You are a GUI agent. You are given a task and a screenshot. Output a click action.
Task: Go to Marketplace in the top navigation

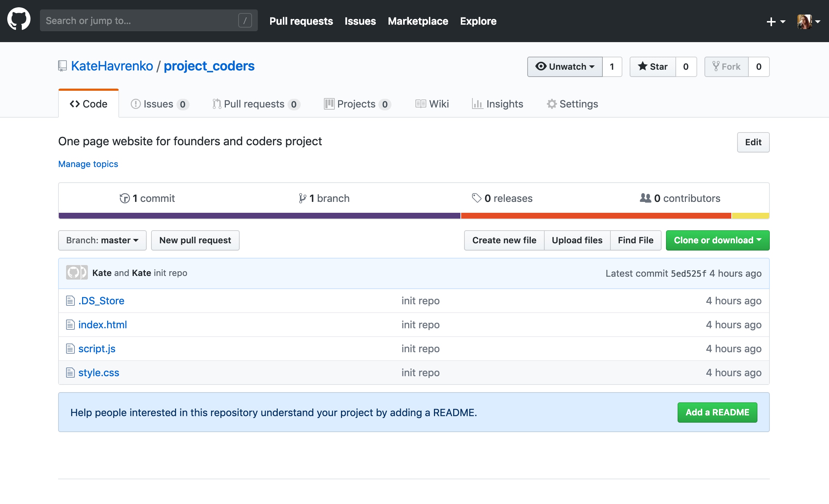click(x=418, y=21)
